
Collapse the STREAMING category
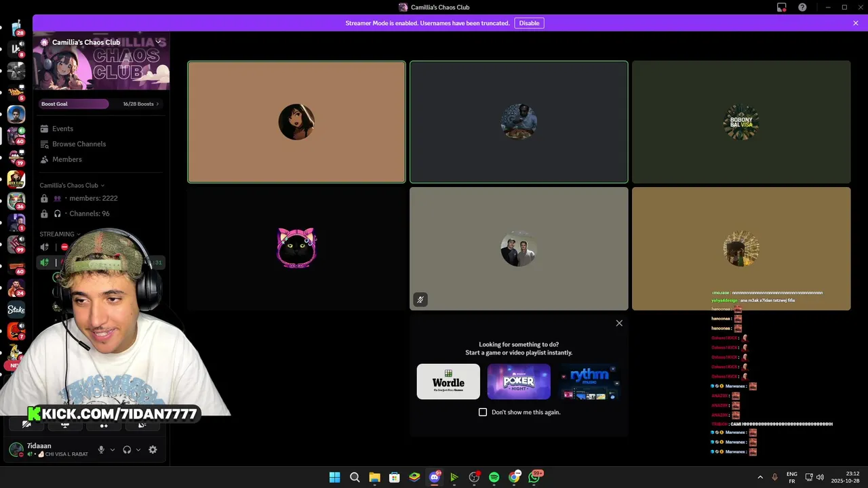[60, 234]
